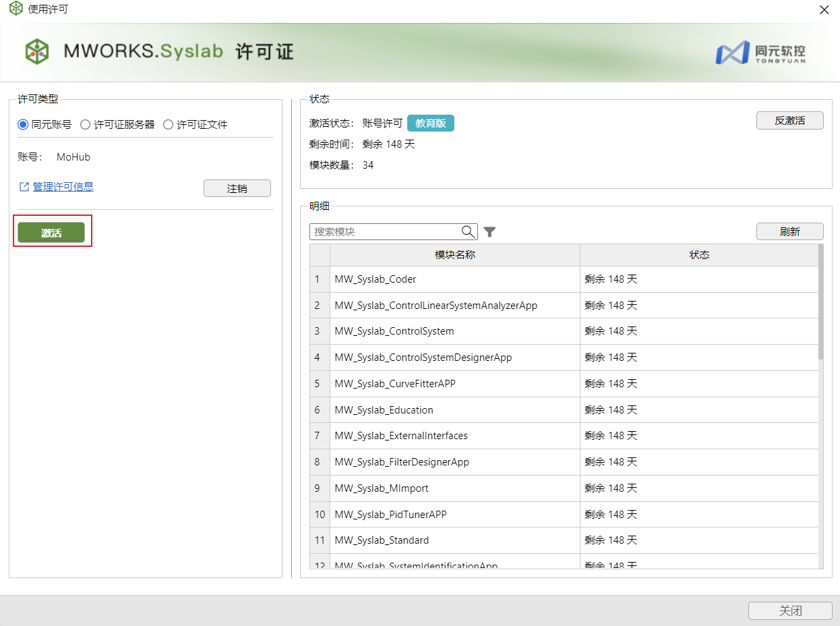Click row number 10 in module table
The width and height of the screenshot is (840, 626).
[x=320, y=515]
